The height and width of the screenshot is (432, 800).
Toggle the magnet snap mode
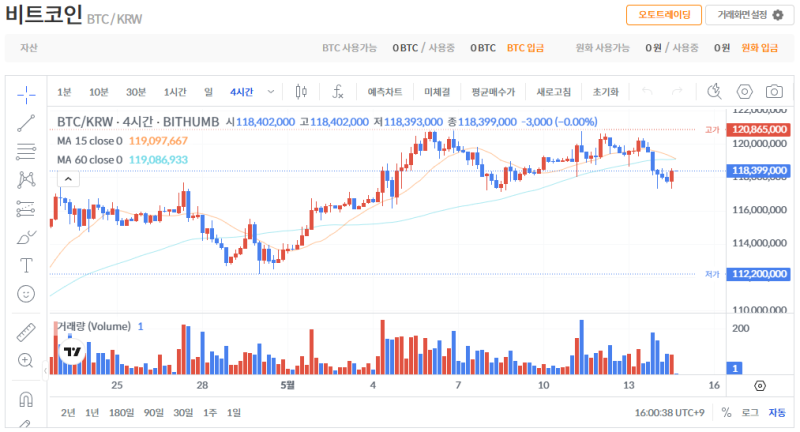[x=26, y=399]
